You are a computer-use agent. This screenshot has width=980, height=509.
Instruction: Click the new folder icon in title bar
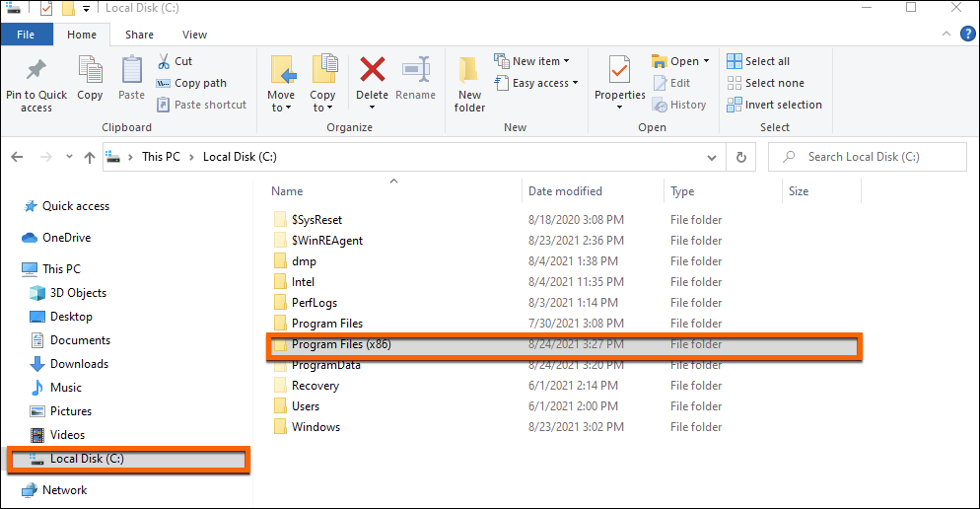[69, 8]
